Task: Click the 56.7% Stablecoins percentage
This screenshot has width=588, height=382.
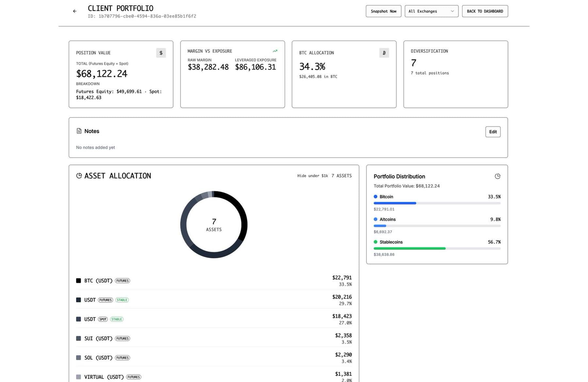Action: pos(494,242)
